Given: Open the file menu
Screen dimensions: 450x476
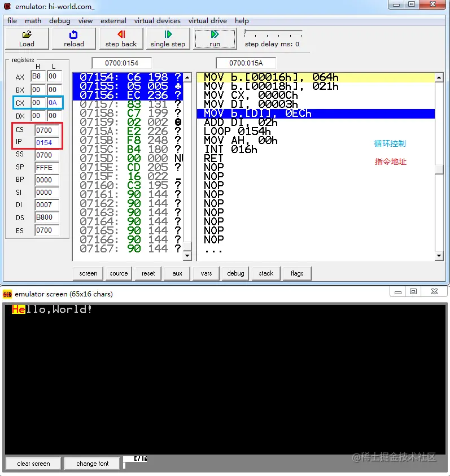Looking at the screenshot, I should pos(12,21).
